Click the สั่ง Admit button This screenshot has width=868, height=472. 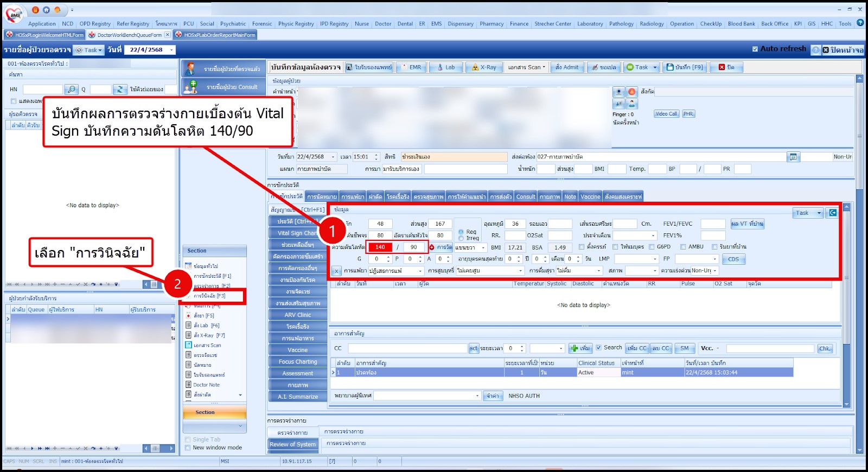[567, 67]
